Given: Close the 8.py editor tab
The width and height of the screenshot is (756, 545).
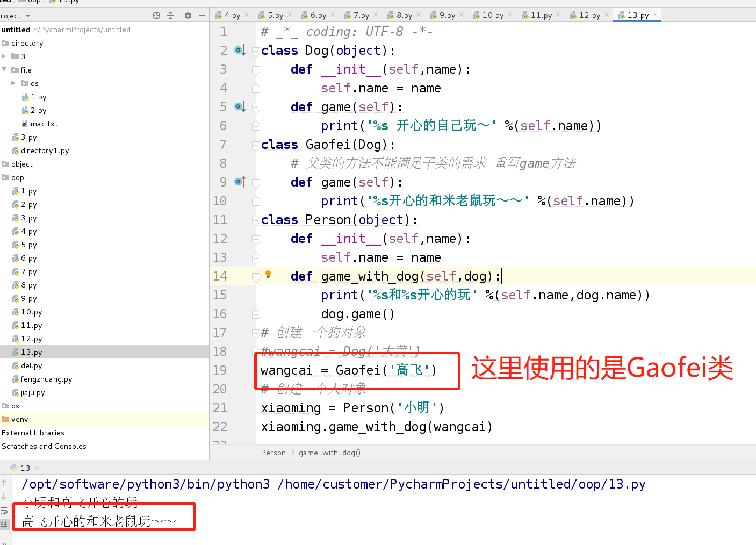Looking at the screenshot, I should pos(419,15).
